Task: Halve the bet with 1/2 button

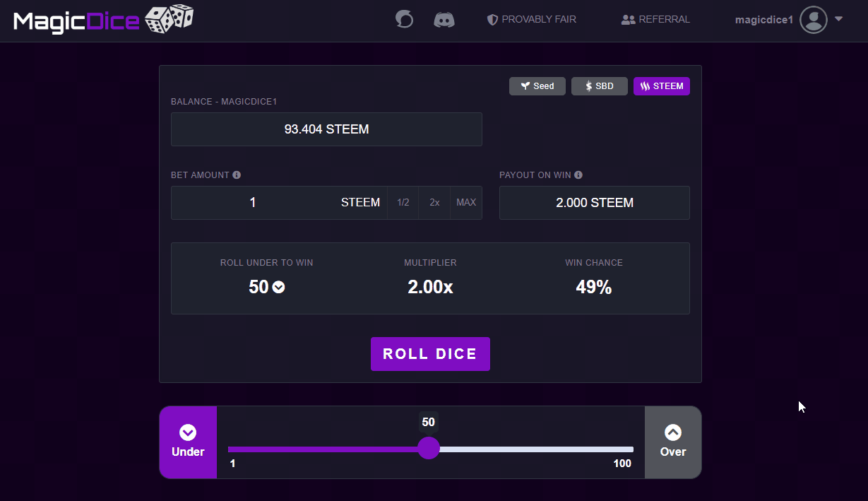Action: click(403, 203)
